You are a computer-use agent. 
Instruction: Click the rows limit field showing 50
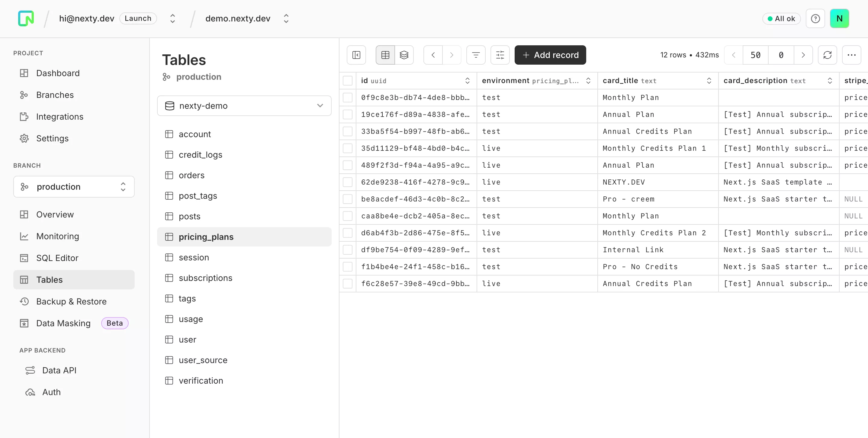[x=755, y=55]
